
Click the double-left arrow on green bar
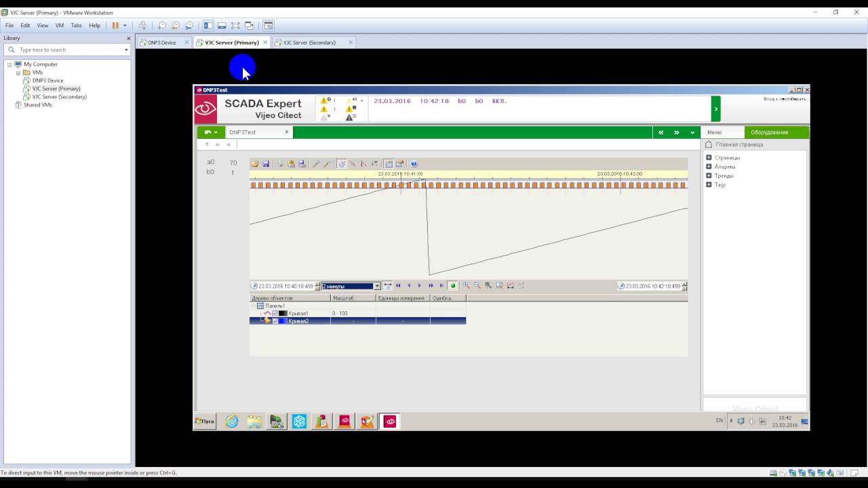661,132
